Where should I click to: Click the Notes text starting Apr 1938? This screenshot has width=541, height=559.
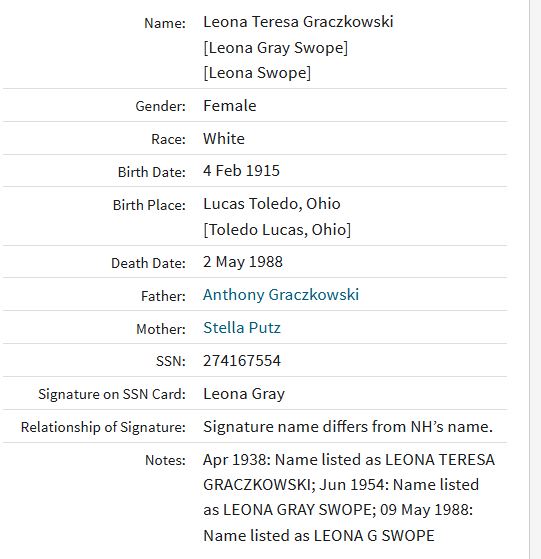(x=349, y=498)
